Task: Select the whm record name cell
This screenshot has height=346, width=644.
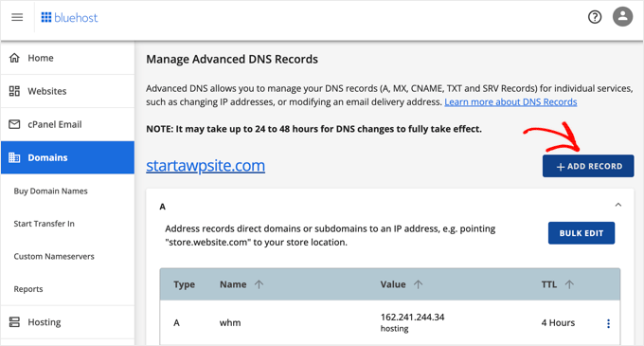Action: 230,322
